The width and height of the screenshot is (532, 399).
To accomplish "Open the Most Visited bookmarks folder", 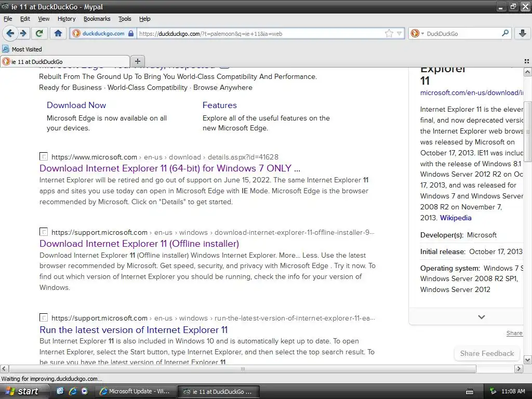I will pos(22,49).
